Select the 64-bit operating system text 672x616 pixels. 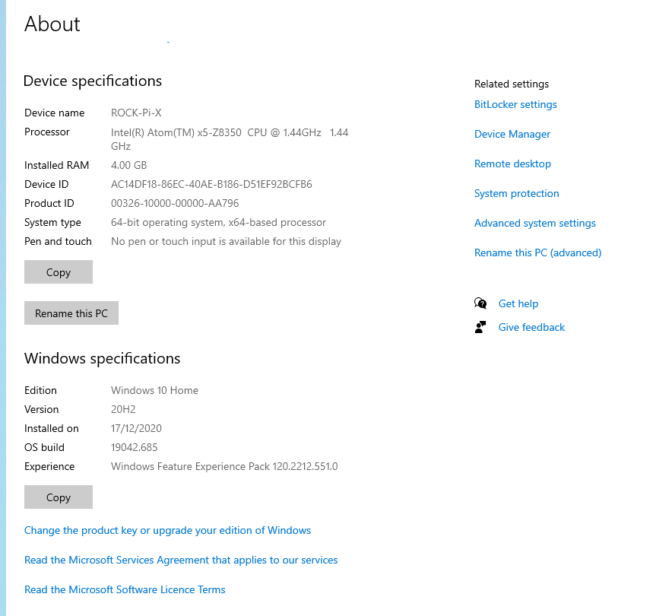click(219, 223)
